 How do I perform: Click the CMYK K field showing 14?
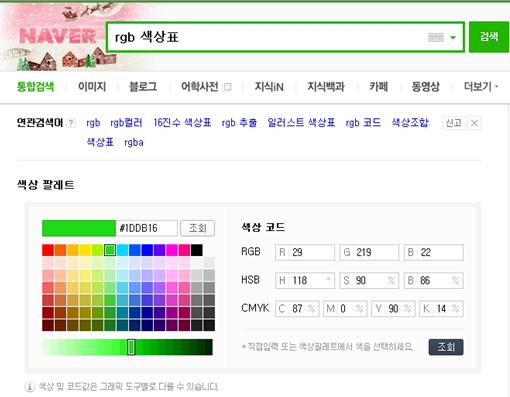click(x=441, y=309)
